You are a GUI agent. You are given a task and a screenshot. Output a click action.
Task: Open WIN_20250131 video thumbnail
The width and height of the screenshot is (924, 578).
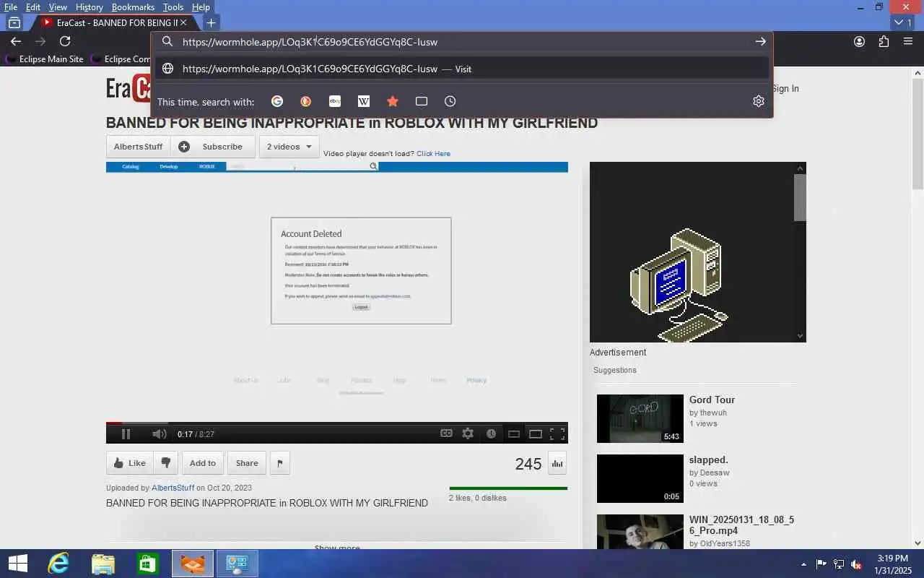[640, 532]
